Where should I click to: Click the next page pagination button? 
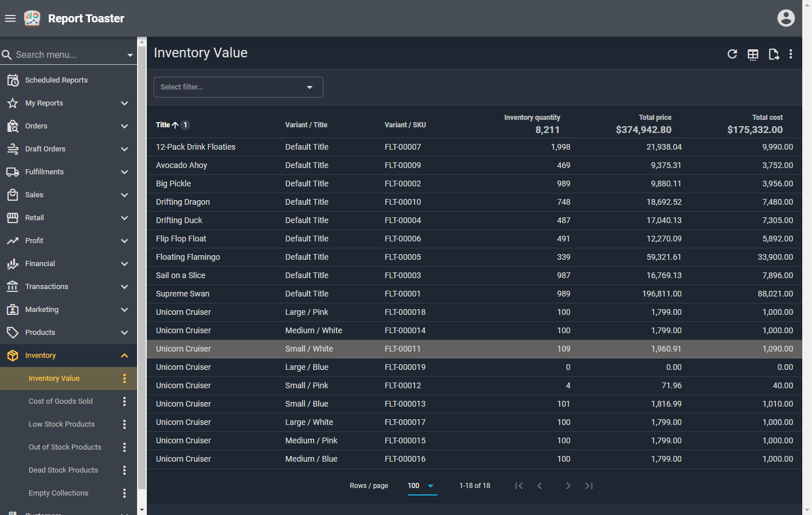(568, 486)
